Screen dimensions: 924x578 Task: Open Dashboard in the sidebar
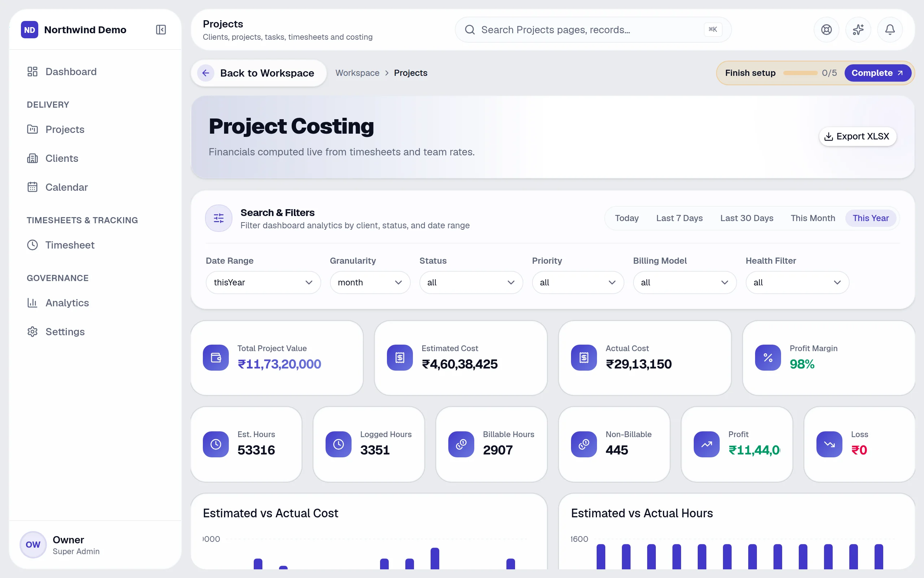(x=95, y=72)
